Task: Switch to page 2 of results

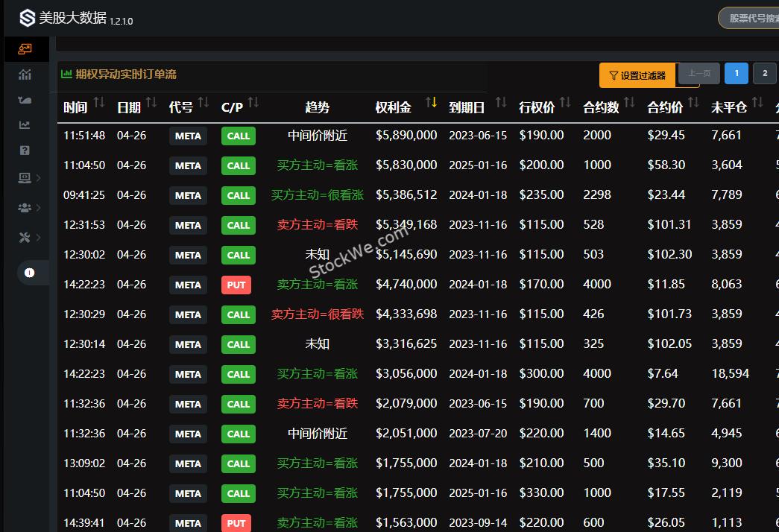Action: (x=764, y=73)
